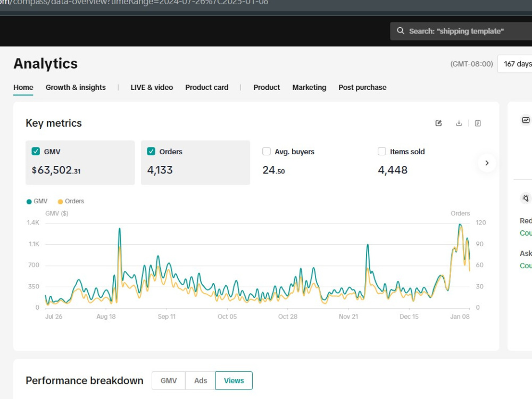Open the metrics glossary document icon
Viewport: 532px width, 399px height.
point(478,123)
